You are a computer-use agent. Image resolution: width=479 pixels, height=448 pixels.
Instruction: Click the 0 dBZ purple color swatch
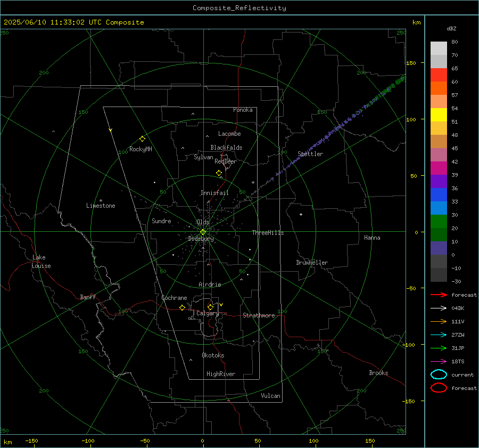(x=439, y=248)
